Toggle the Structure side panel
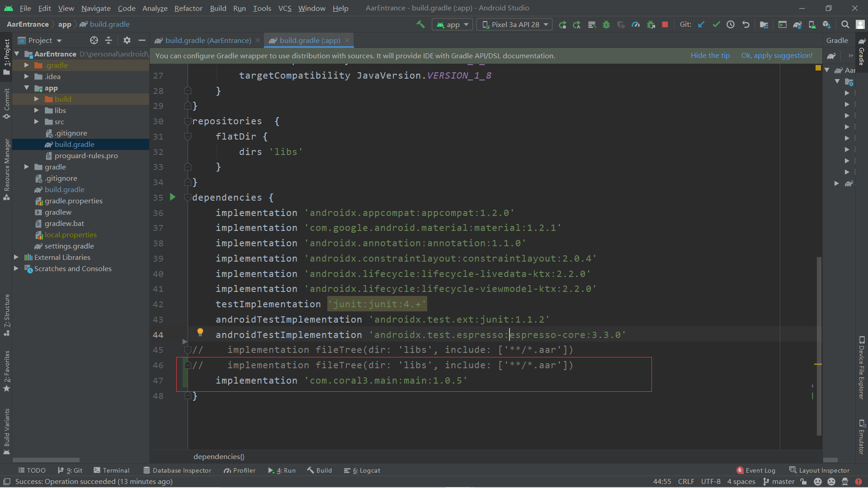This screenshot has height=488, width=868. [7, 315]
